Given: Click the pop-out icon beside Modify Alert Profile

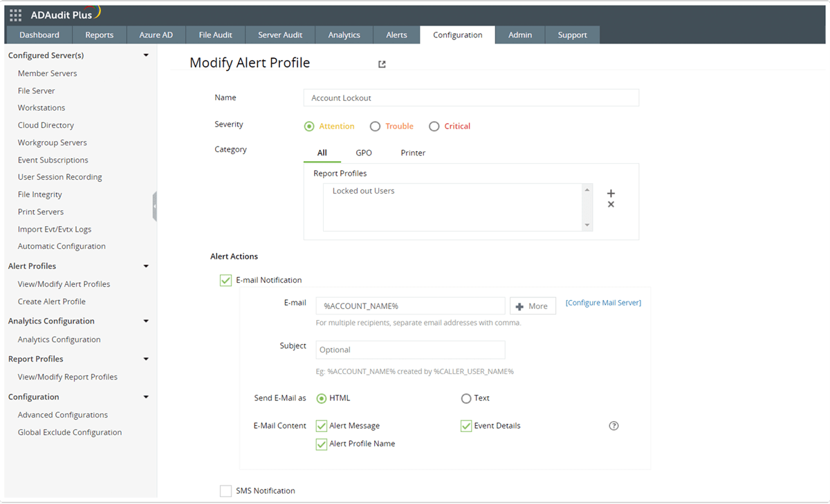Looking at the screenshot, I should pos(381,63).
